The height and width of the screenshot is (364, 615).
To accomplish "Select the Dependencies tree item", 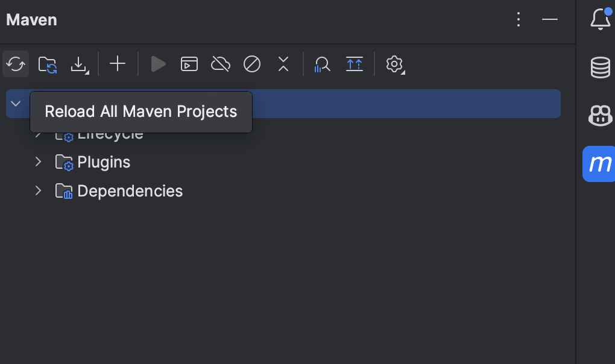I will [x=130, y=191].
